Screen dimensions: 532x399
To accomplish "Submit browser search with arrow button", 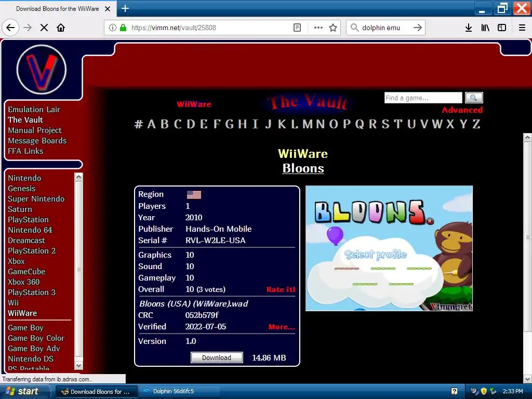I will pos(418,28).
